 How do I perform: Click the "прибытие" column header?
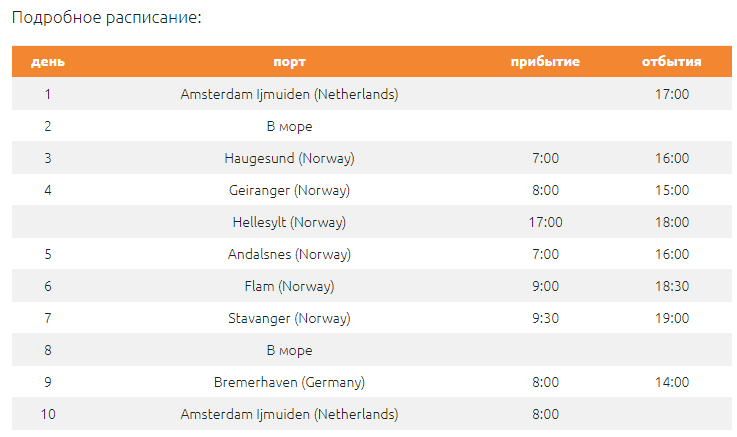(x=545, y=62)
